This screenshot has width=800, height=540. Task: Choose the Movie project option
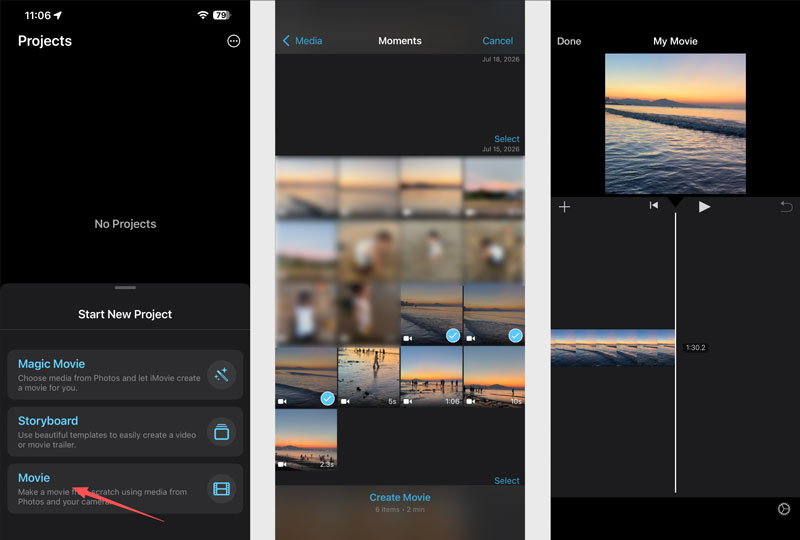(x=125, y=489)
